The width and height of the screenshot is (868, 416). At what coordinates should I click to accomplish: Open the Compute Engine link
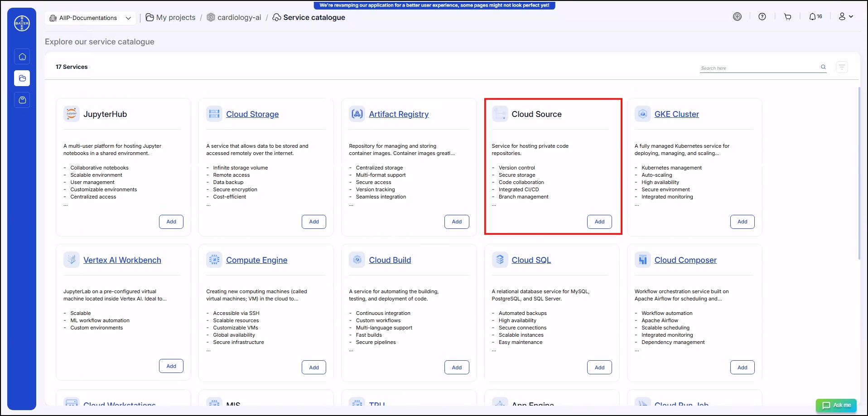[x=256, y=260]
